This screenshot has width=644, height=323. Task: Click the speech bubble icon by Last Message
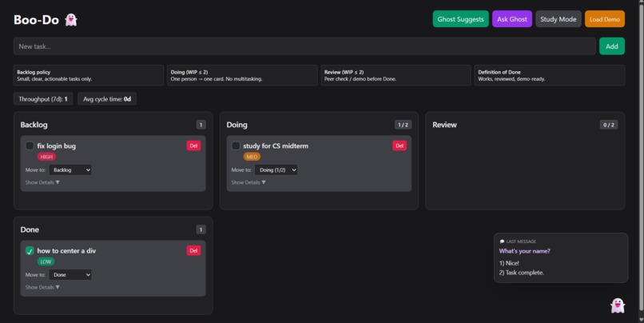click(x=502, y=241)
